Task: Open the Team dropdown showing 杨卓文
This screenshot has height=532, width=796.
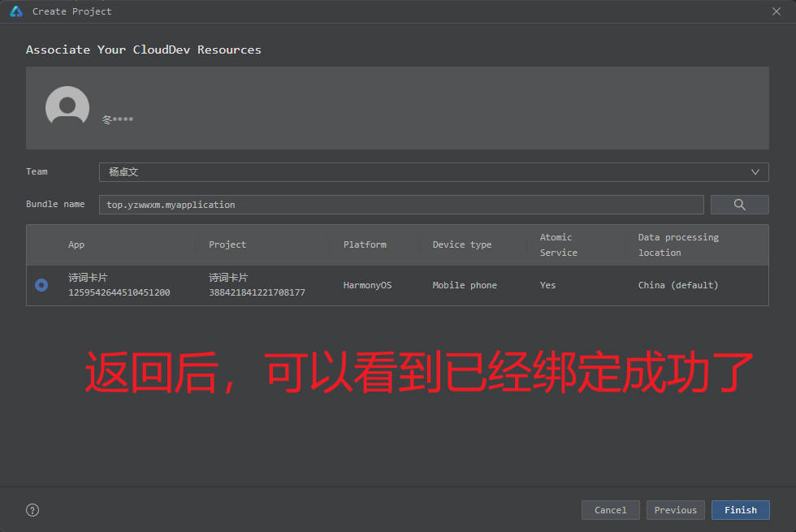Action: (434, 172)
